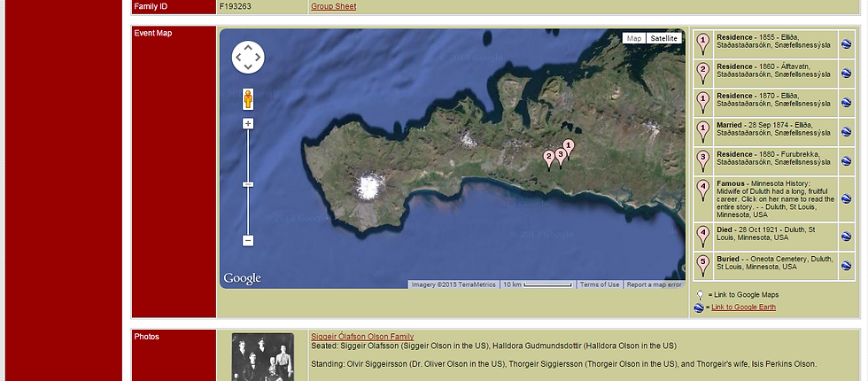Click pin icon for Buried Oneota Cemetery
The image size is (868, 381).
pos(702,267)
